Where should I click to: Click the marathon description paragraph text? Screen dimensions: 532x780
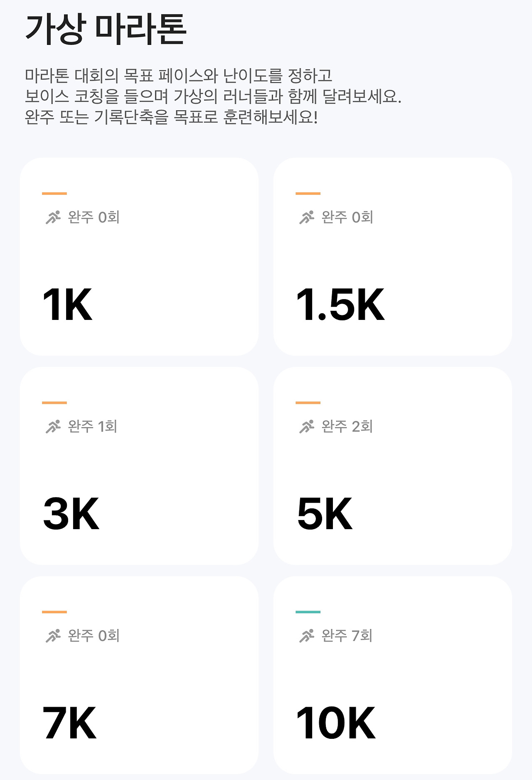click(x=213, y=97)
